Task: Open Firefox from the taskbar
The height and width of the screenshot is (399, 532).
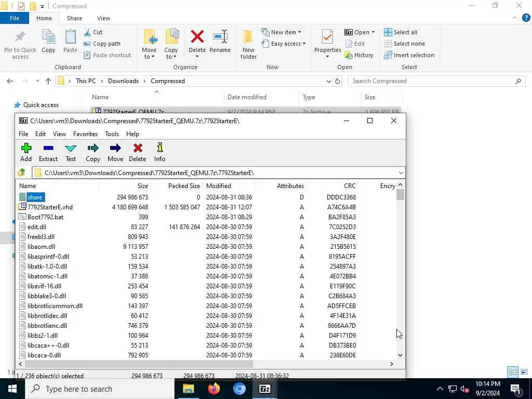Action: (x=214, y=389)
